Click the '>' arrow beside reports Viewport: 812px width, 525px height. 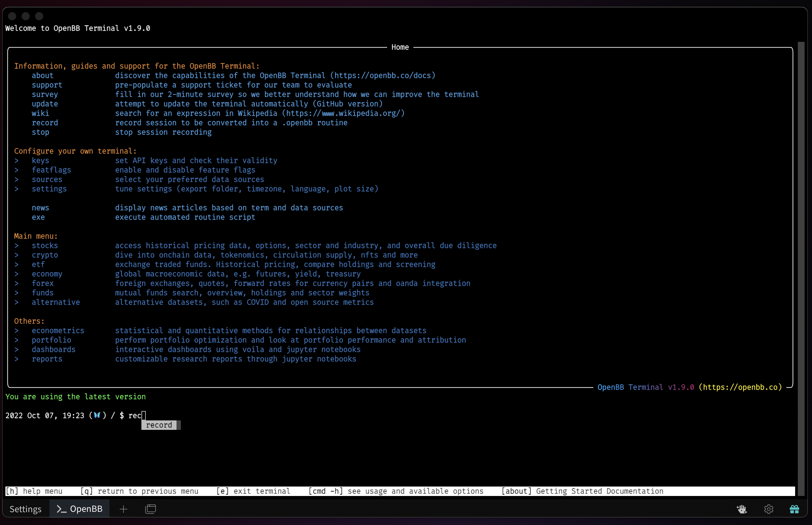coord(16,359)
